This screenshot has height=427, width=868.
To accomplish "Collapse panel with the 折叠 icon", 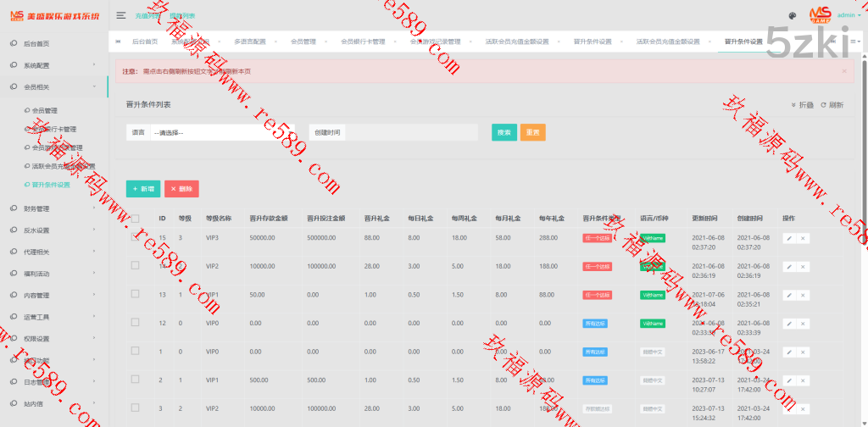I will (x=794, y=105).
